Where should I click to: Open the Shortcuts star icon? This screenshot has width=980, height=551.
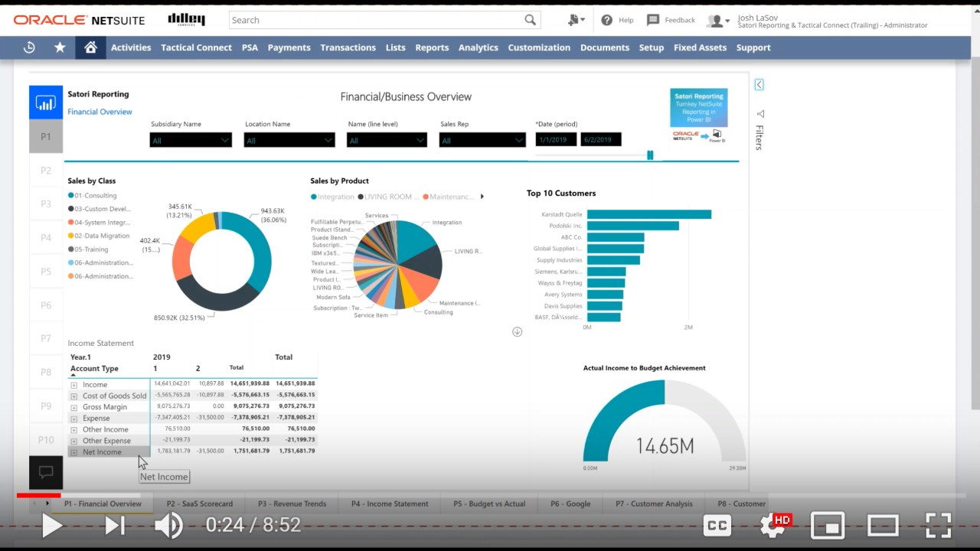click(x=60, y=47)
